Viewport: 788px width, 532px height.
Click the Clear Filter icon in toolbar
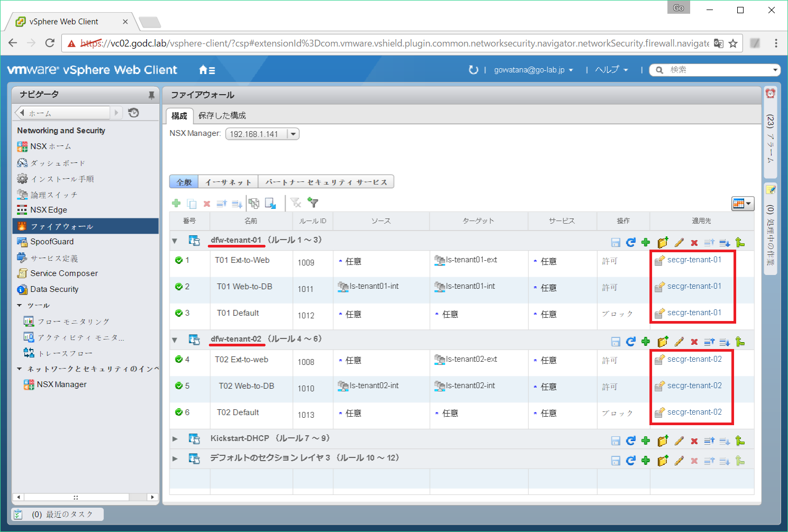pos(296,203)
